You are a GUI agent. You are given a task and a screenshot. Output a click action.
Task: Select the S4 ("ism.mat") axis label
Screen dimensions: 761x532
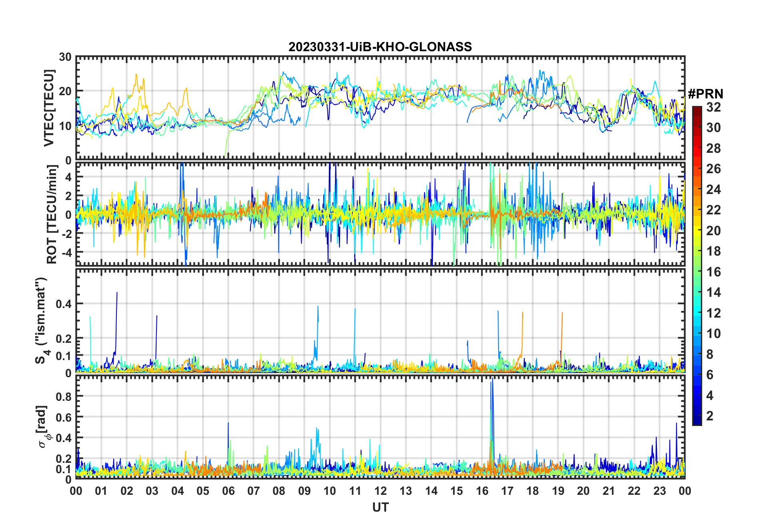42,321
